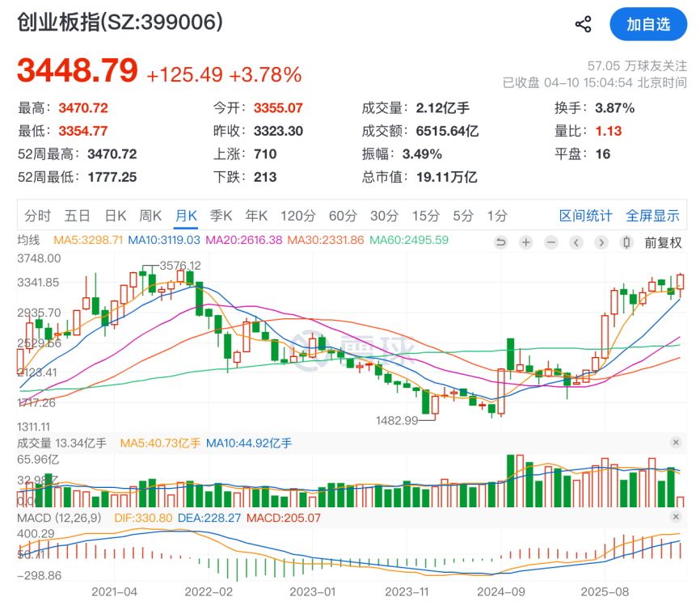Viewport: 700px width, 601px height.
Task: Open 区间统计 range statistics
Action: tap(585, 216)
